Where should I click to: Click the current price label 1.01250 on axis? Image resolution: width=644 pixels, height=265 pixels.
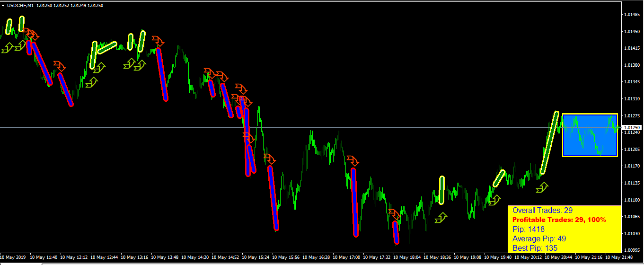point(632,128)
